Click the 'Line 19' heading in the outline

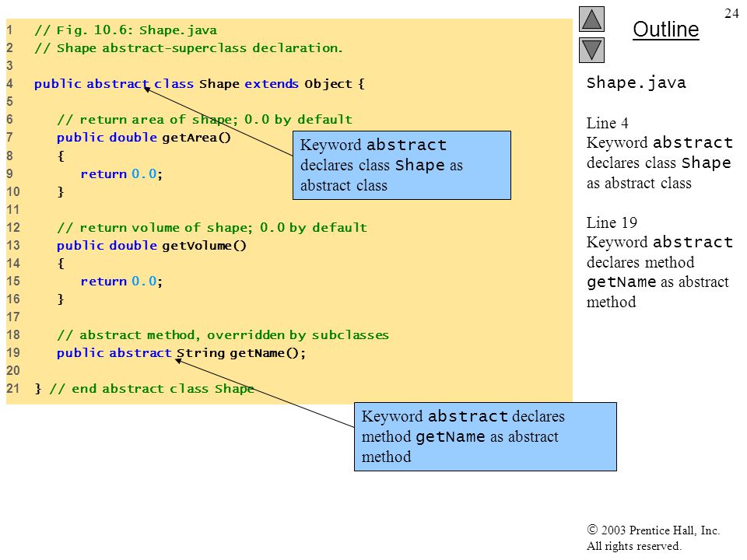click(612, 223)
